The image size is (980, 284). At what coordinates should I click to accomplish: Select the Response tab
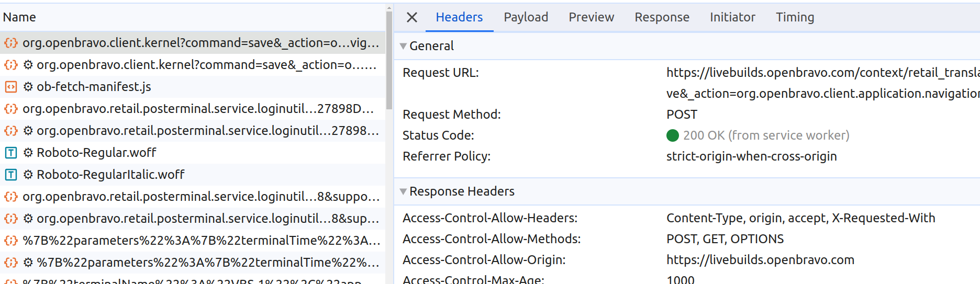pos(662,17)
